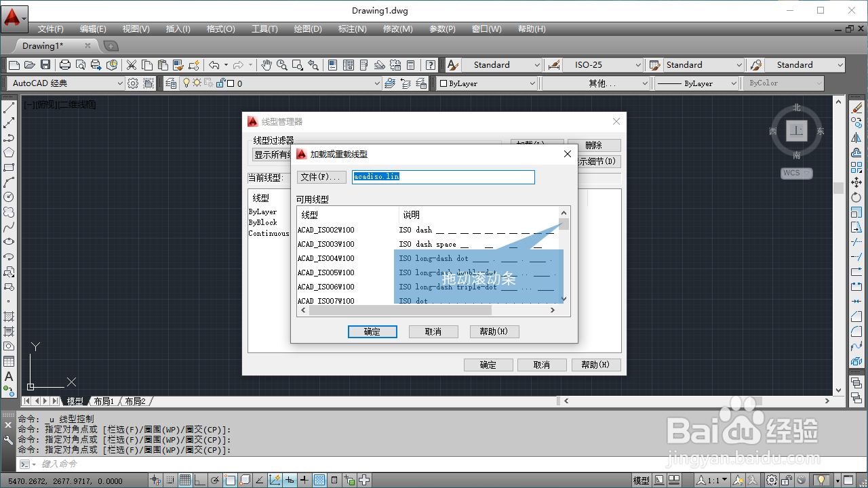
Task: Open the ByLayer lineweight dropdown
Action: [x=734, y=83]
